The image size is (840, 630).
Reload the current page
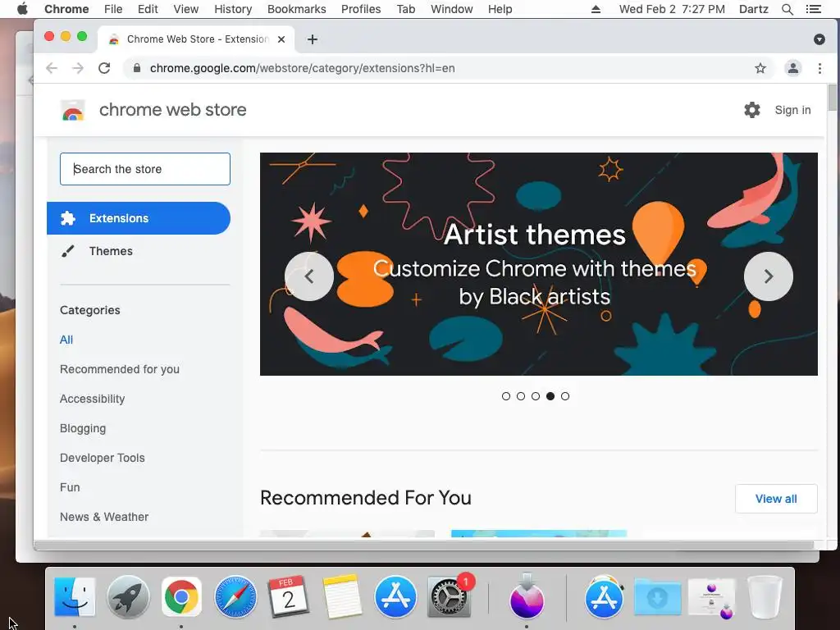coord(104,68)
